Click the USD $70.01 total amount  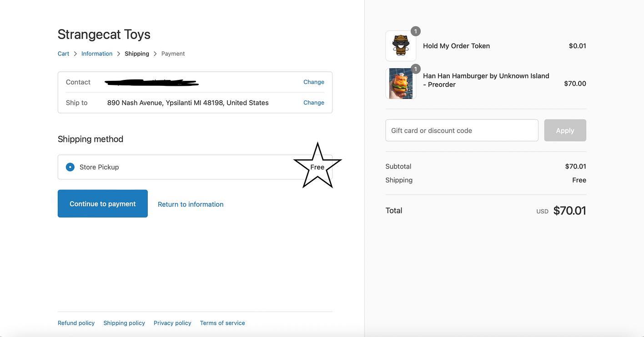[561, 211]
